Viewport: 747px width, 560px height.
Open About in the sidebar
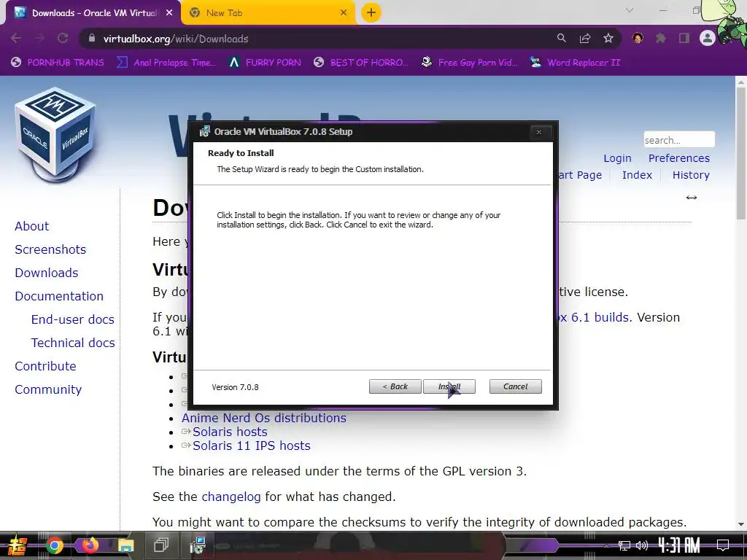click(x=32, y=226)
